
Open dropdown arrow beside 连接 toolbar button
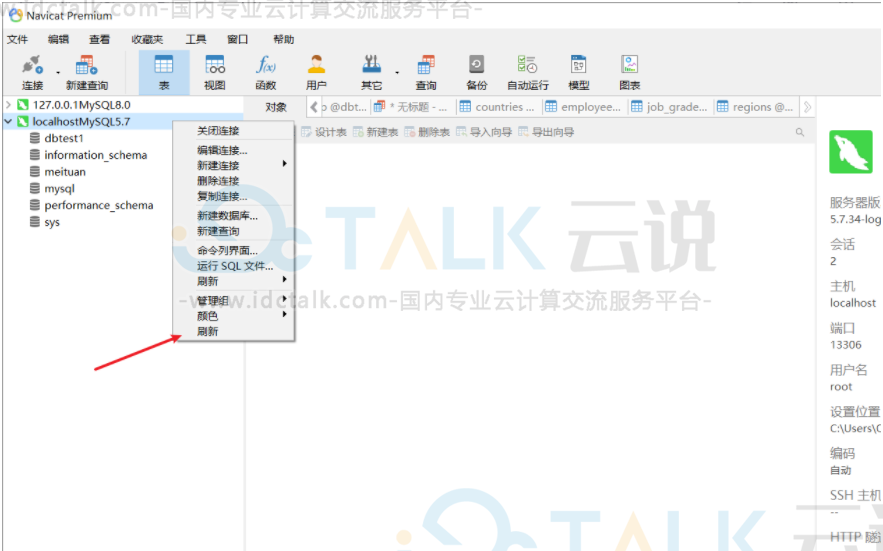[58, 73]
